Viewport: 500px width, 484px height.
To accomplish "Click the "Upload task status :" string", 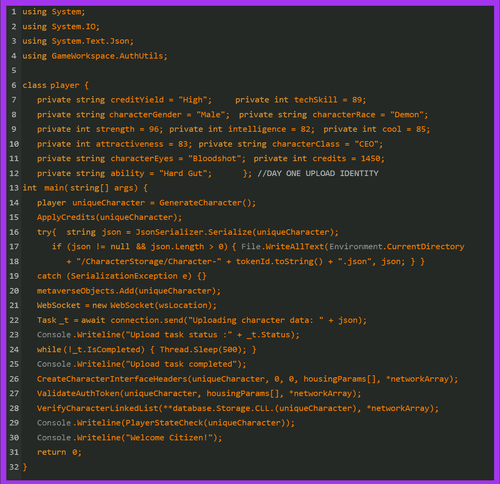I will (x=178, y=335).
